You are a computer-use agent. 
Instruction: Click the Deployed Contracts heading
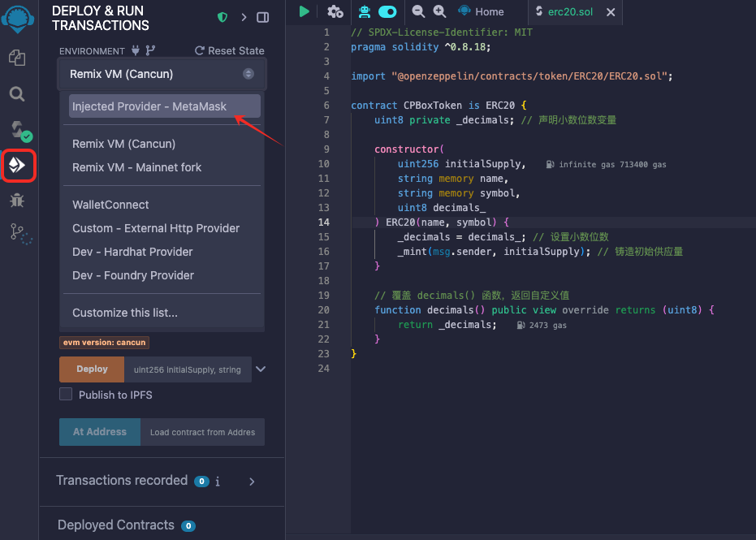[115, 525]
